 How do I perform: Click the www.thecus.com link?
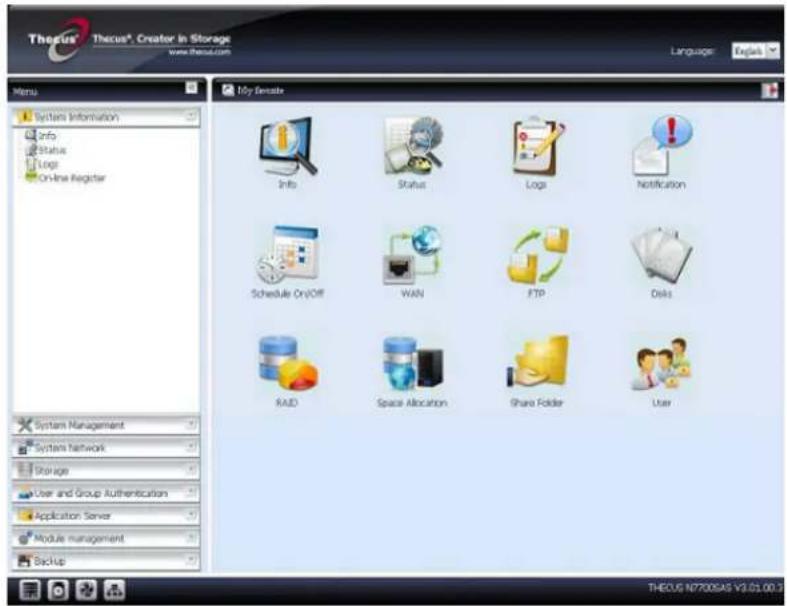click(199, 52)
